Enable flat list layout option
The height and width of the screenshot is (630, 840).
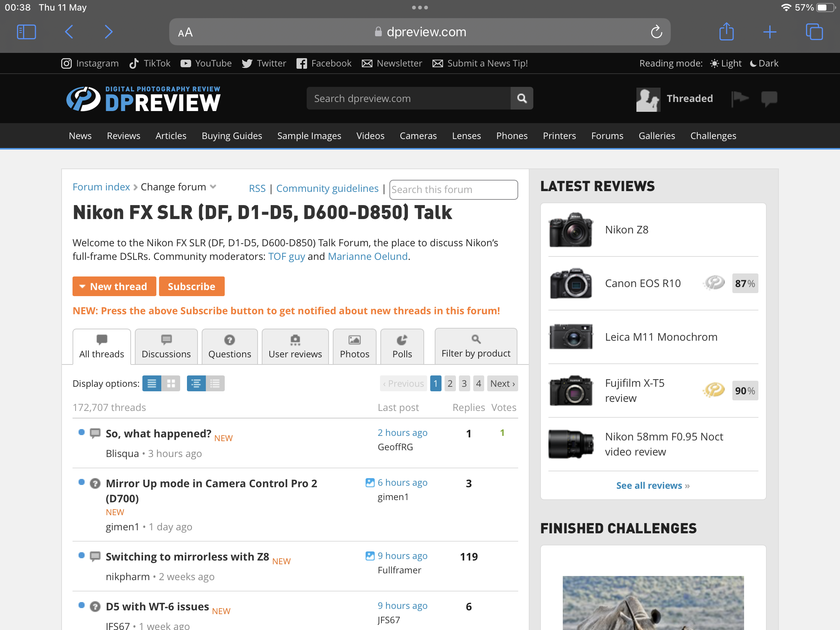215,383
